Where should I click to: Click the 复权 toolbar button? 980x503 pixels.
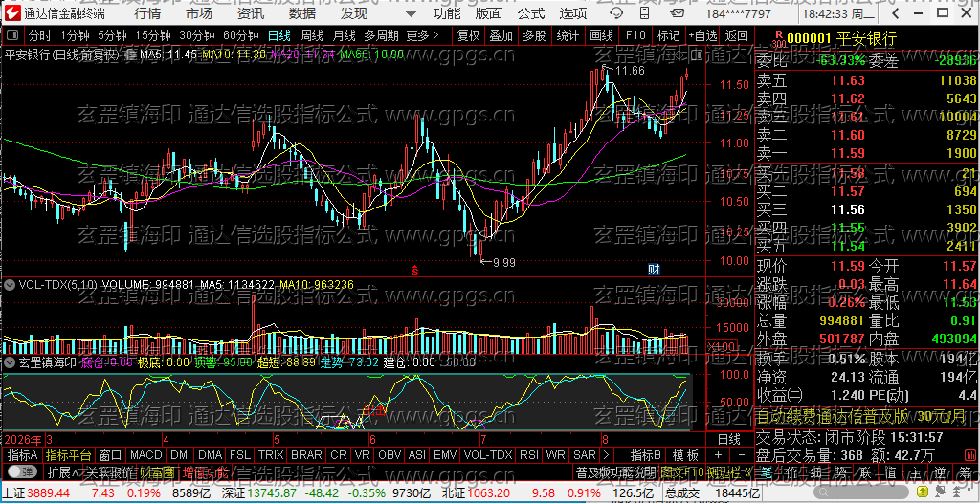click(468, 36)
